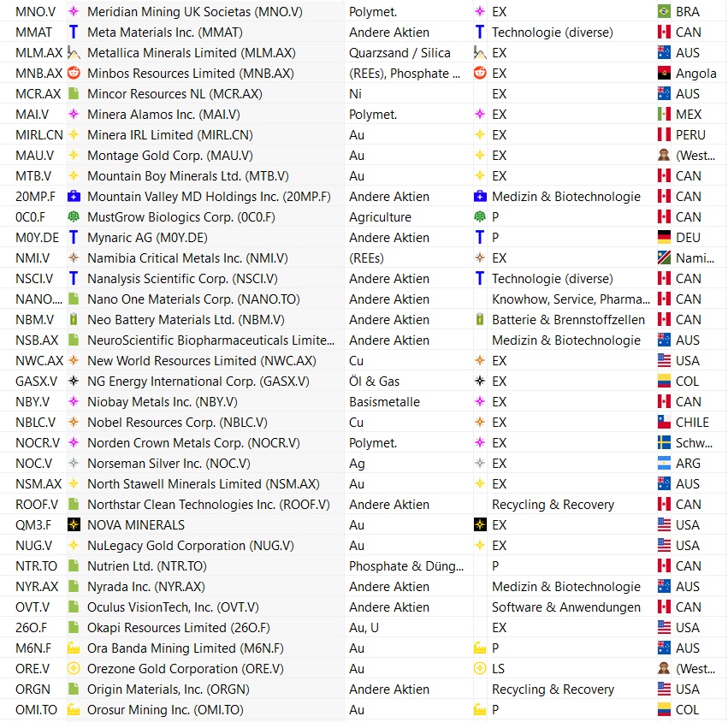Click the black square star icon beside NOVA MINERALS
Viewport: 728px width, 722px height.
pyautogui.click(x=74, y=524)
